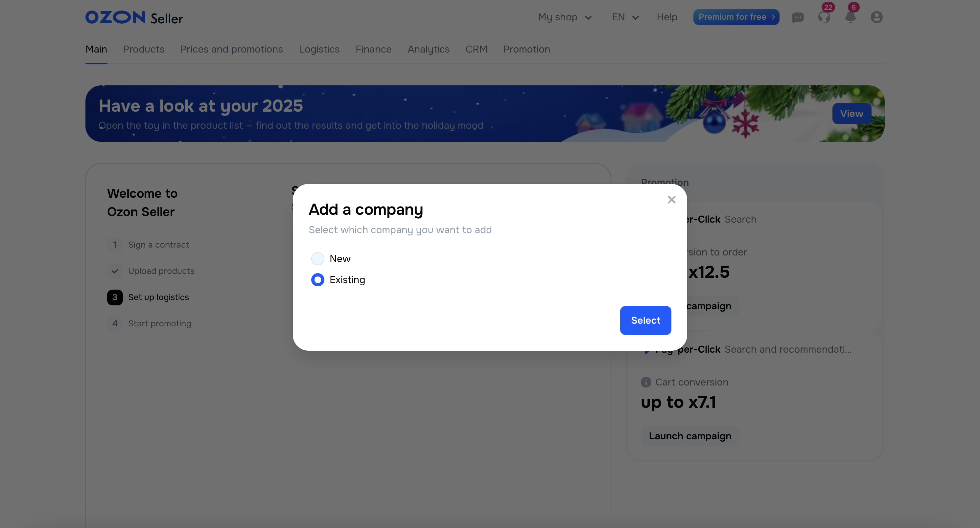980x528 pixels.
Task: Open the support headset icon
Action: (x=824, y=17)
